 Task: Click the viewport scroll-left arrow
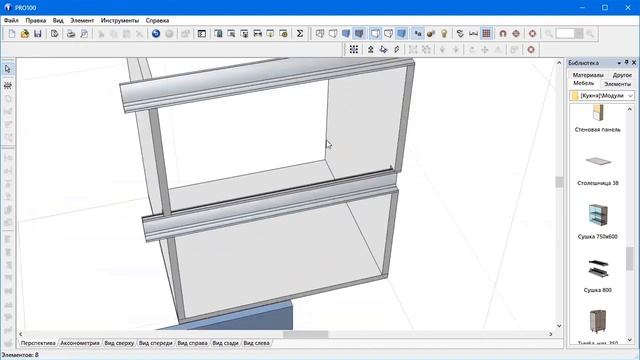tap(21, 334)
